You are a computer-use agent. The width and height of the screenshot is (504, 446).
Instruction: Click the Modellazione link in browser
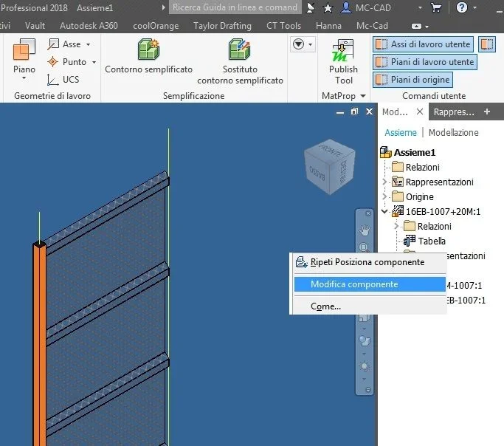point(454,132)
